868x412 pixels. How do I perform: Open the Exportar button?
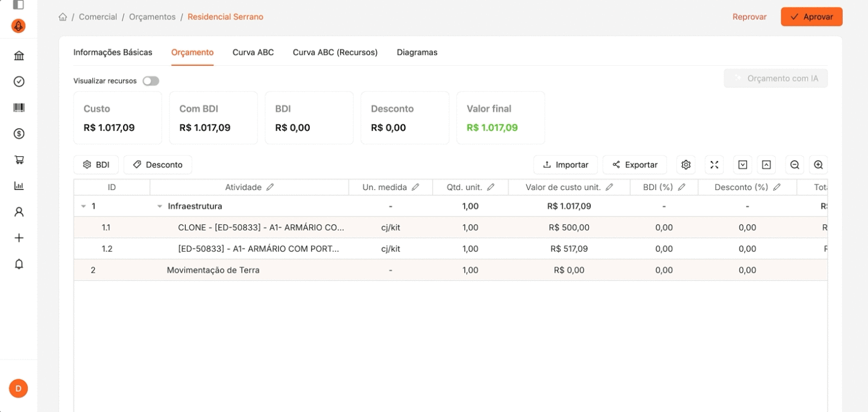pos(635,165)
